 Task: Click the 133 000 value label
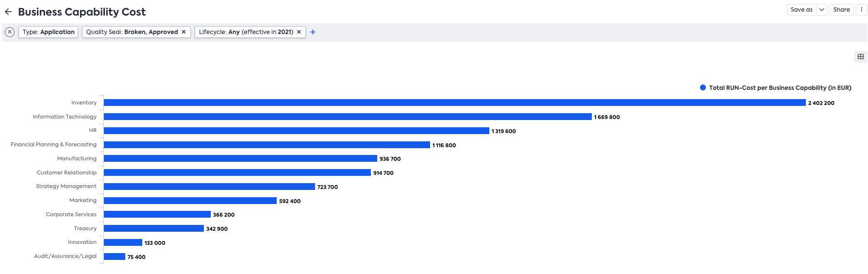(155, 243)
